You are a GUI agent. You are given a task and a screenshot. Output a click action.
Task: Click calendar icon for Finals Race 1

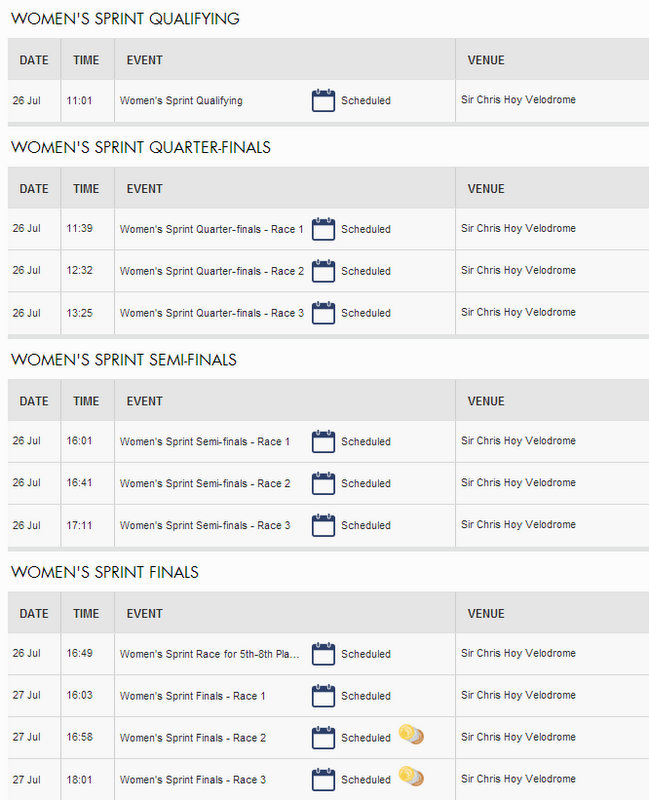point(323,696)
